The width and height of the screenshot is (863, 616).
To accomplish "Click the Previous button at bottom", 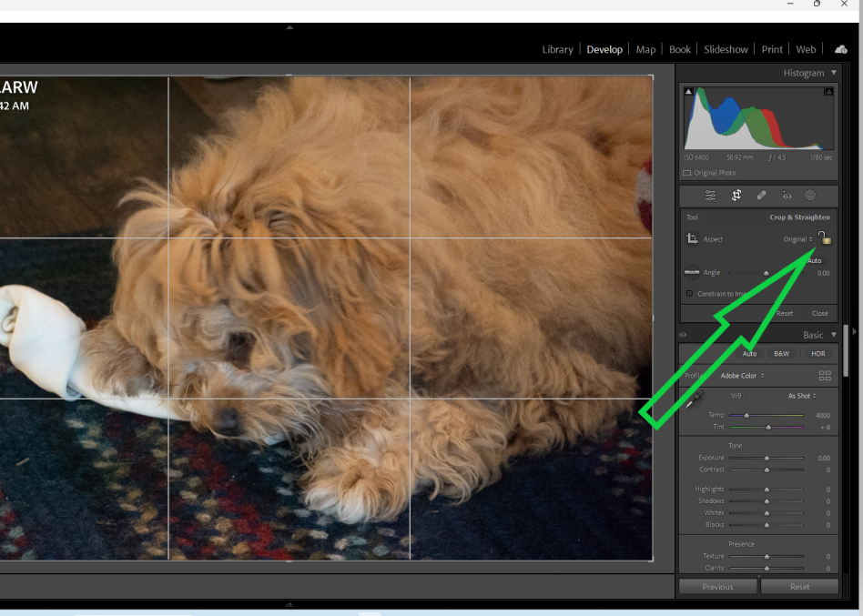I will pos(717,586).
